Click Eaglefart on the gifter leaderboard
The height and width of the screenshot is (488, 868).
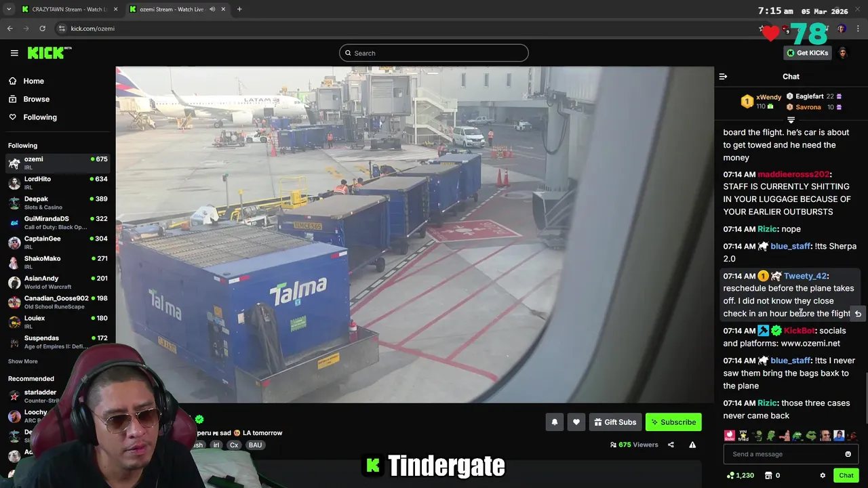point(810,96)
